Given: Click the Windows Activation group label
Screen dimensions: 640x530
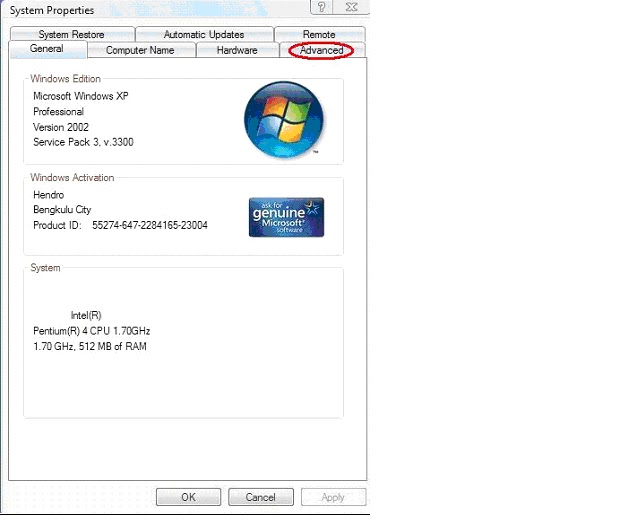Looking at the screenshot, I should click(x=72, y=177).
